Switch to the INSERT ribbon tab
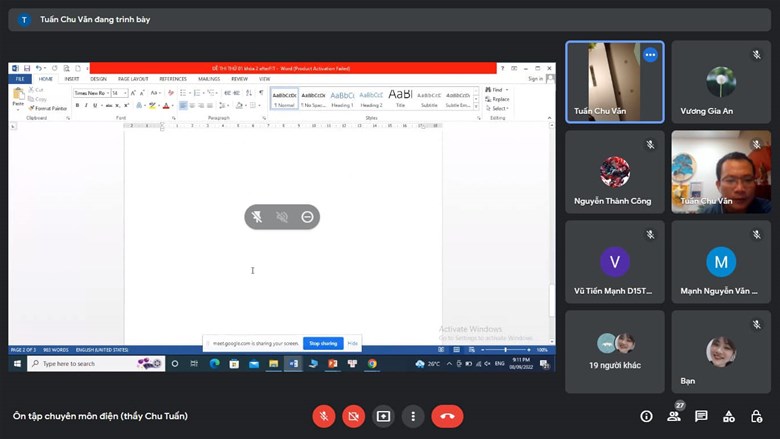This screenshot has width=780, height=439. point(72,78)
